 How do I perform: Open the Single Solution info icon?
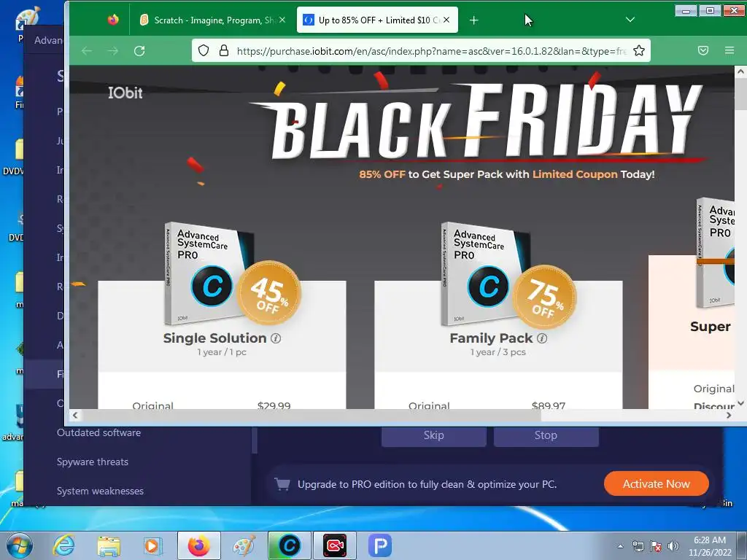pyautogui.click(x=276, y=338)
